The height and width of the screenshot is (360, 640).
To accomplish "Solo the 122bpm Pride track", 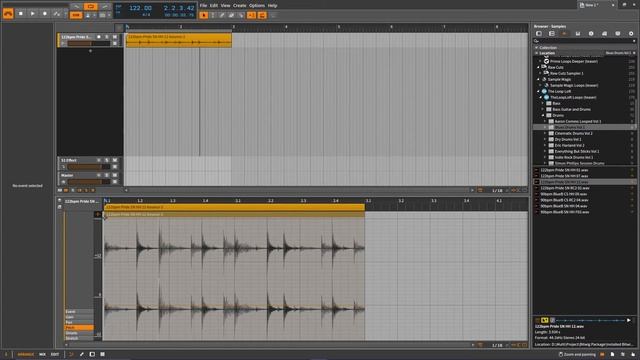I will point(107,37).
